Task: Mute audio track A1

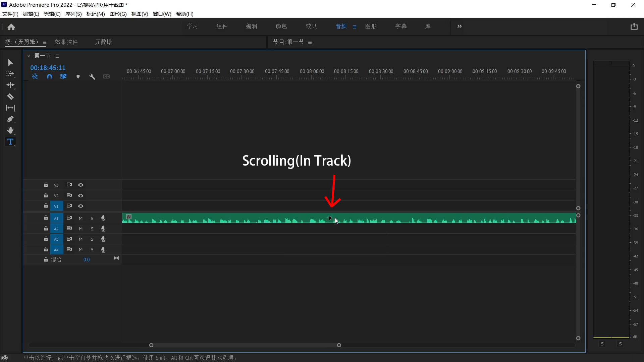Action: pyautogui.click(x=80, y=219)
